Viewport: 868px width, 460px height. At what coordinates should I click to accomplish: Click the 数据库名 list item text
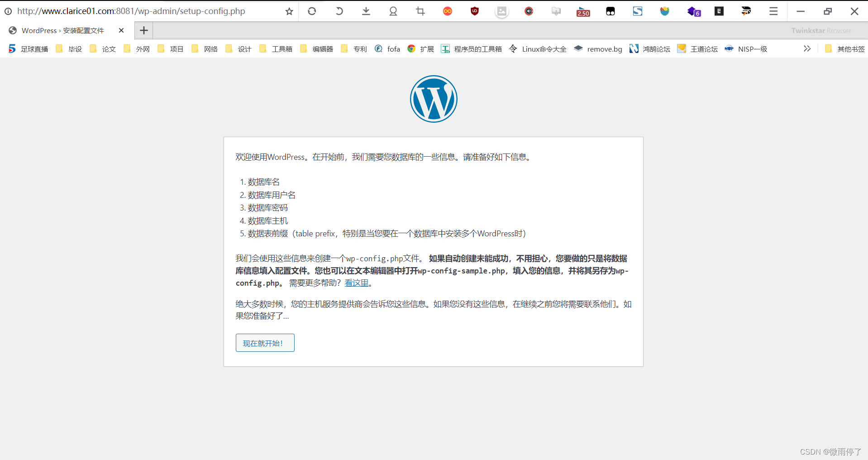click(264, 182)
